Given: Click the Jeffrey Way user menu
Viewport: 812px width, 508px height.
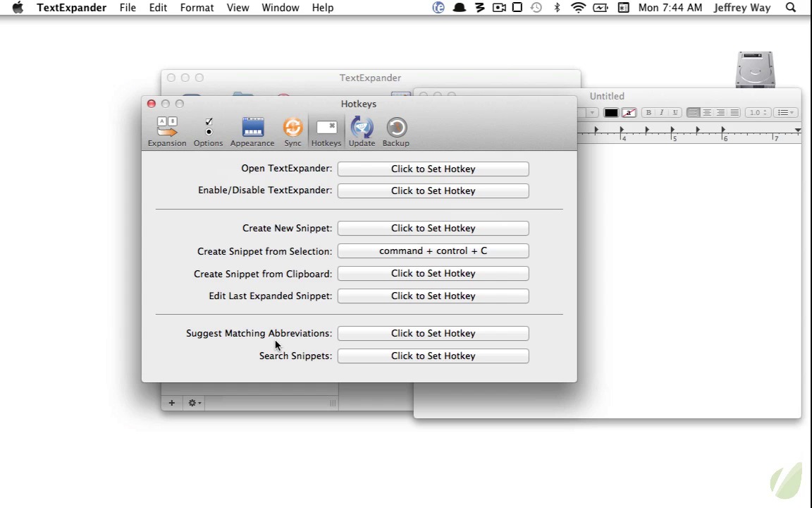Looking at the screenshot, I should click(742, 8).
